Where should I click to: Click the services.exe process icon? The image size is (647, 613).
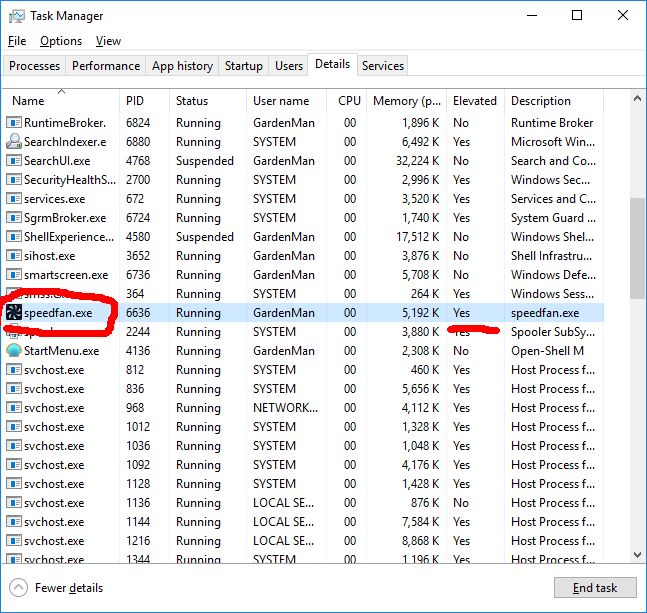tap(14, 198)
